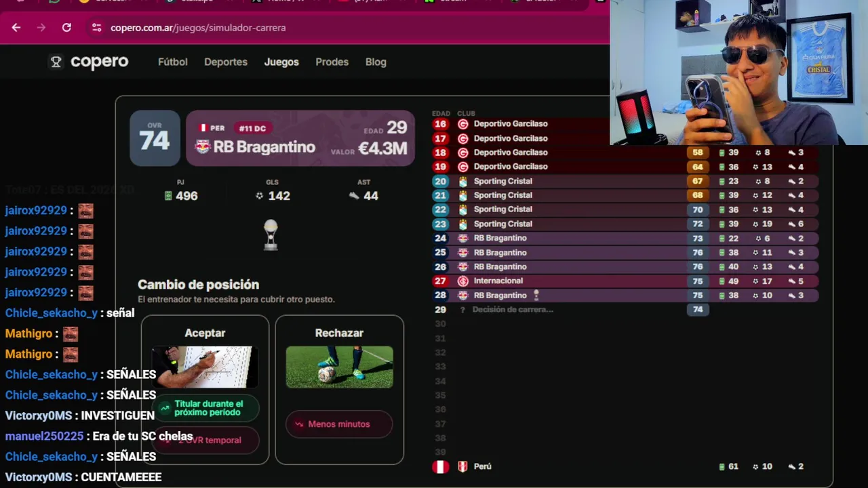
Task: Click the Sporting Cristal crest in the age 22 row
Action: [463, 209]
